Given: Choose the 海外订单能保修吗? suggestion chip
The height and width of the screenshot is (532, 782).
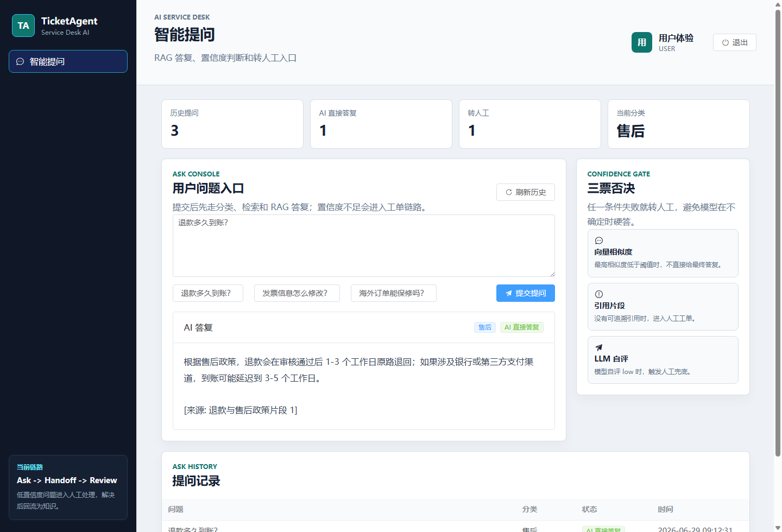Looking at the screenshot, I should coord(394,293).
